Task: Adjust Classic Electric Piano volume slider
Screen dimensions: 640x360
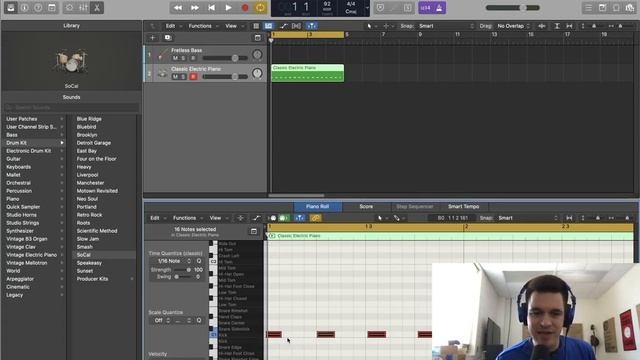Action: [225, 77]
